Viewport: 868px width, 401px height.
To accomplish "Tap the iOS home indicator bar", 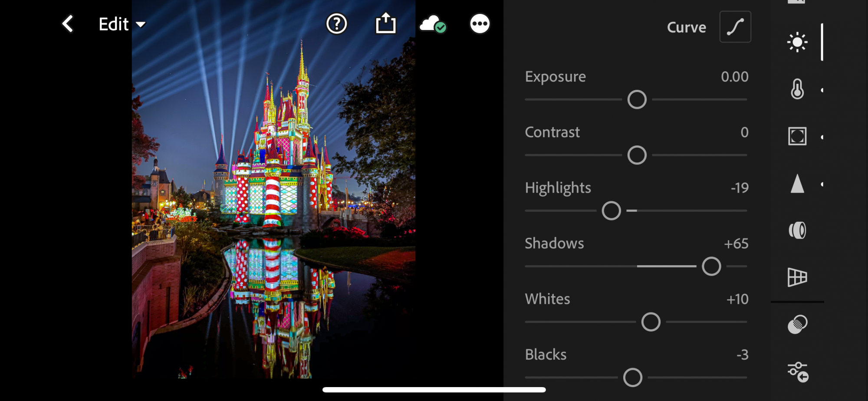I will tap(434, 390).
